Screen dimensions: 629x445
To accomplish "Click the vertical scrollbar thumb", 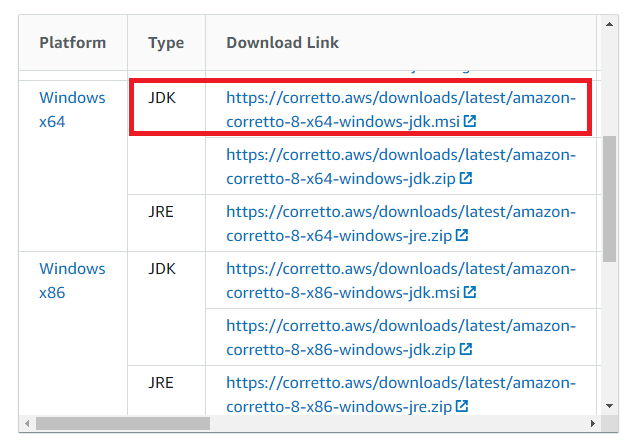I will pyautogui.click(x=609, y=199).
